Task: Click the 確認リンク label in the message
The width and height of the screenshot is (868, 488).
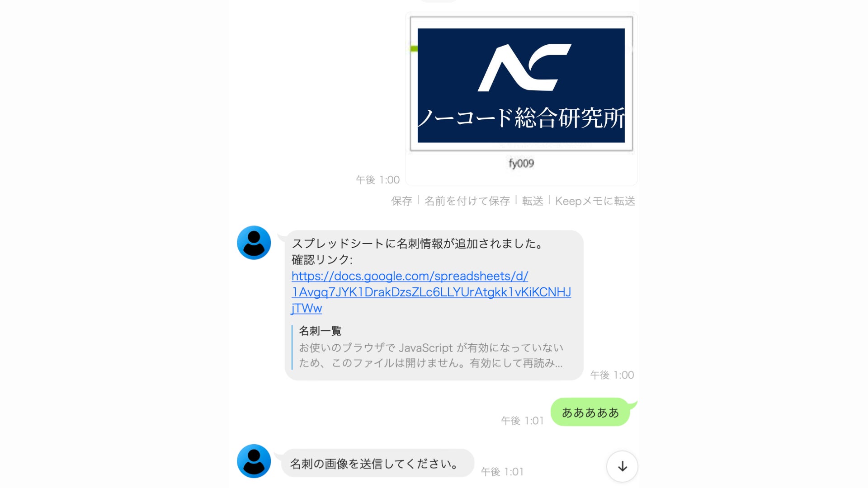Action: [x=322, y=260]
